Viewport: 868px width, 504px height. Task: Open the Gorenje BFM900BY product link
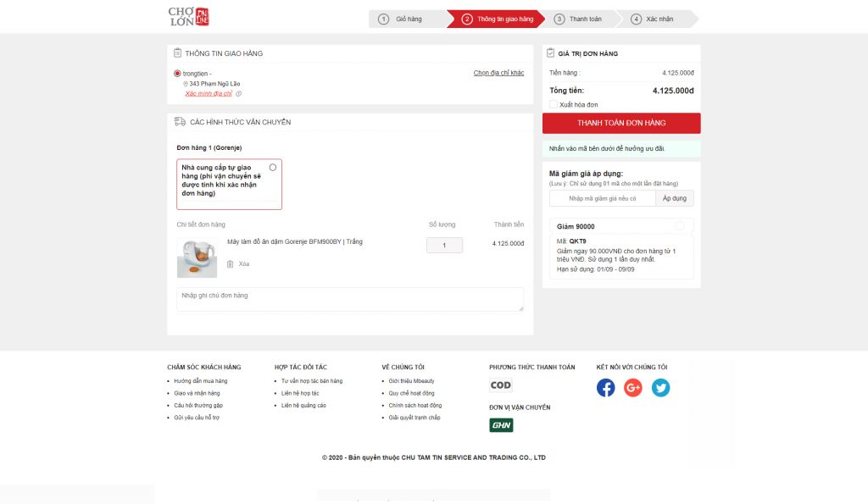pyautogui.click(x=294, y=241)
